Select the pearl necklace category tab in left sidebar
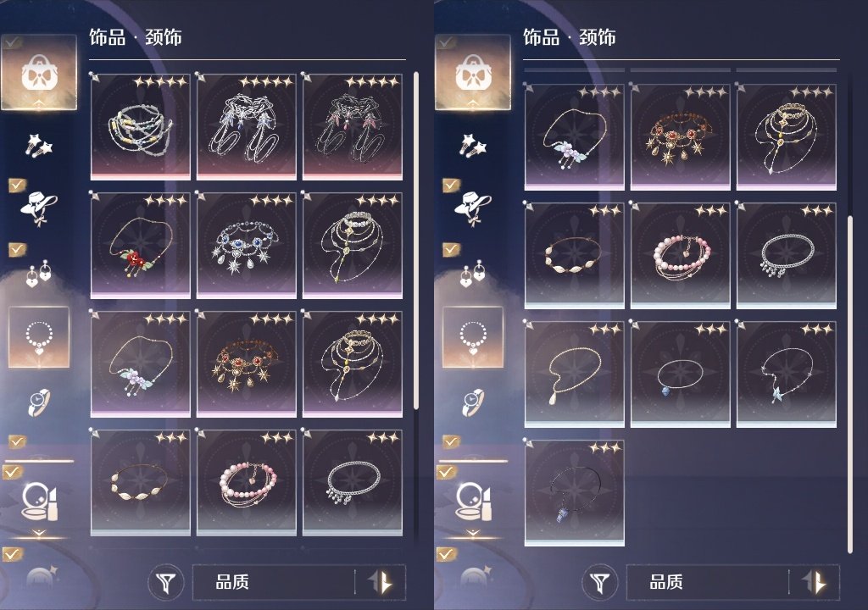 tap(39, 337)
